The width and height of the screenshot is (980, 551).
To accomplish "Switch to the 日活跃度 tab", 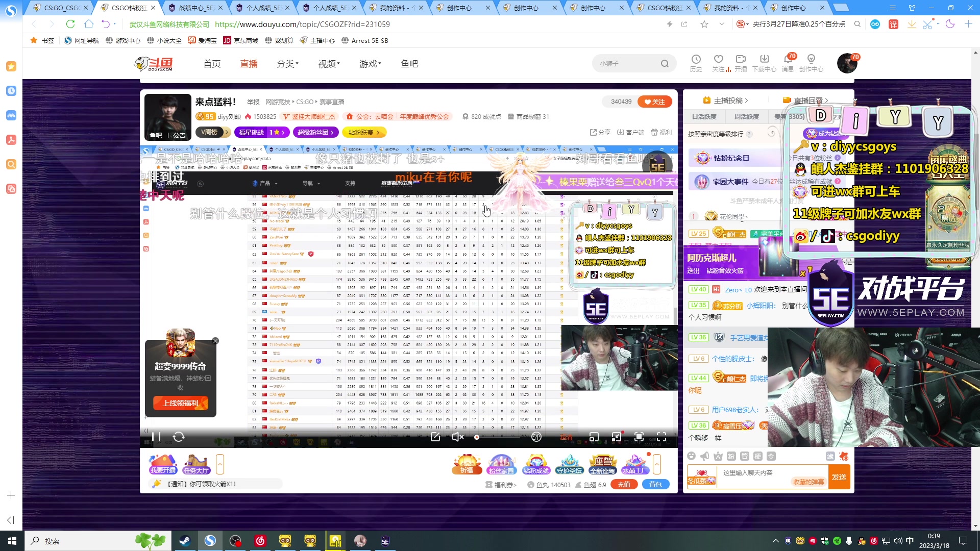I will click(704, 117).
